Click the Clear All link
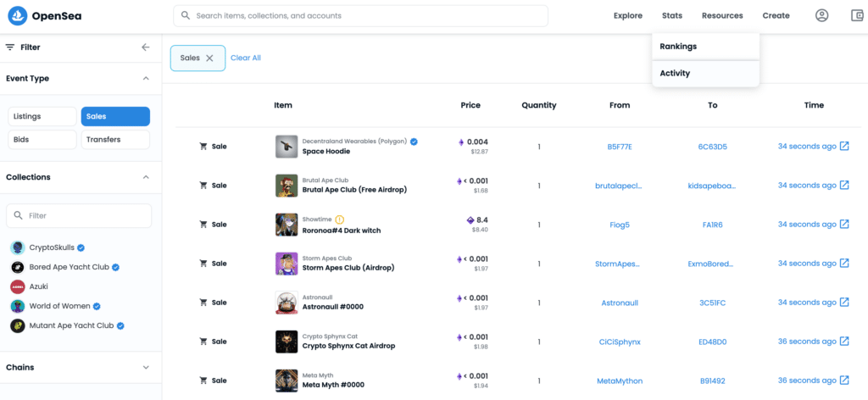868x400 pixels. 246,58
